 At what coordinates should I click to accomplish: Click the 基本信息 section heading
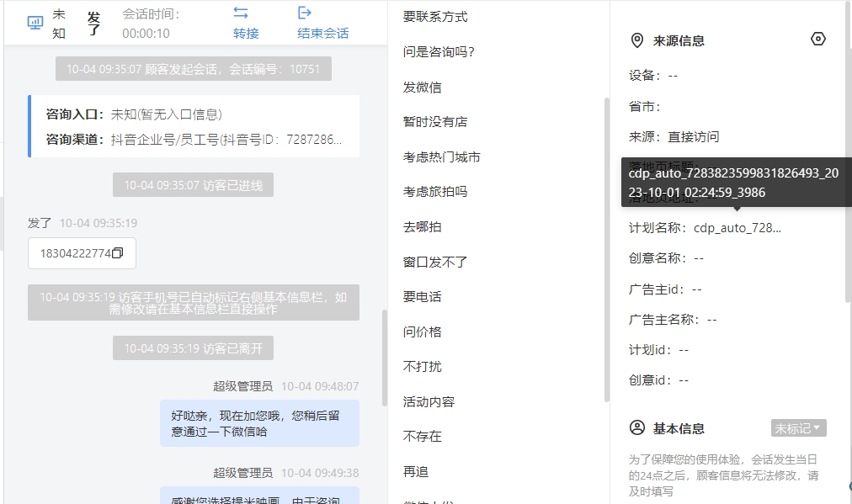coord(679,428)
